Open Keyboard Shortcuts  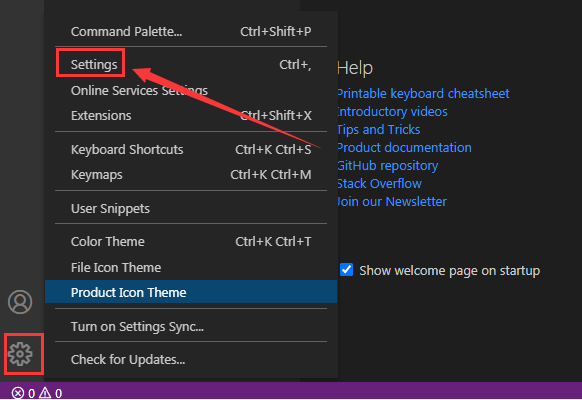point(191,150)
